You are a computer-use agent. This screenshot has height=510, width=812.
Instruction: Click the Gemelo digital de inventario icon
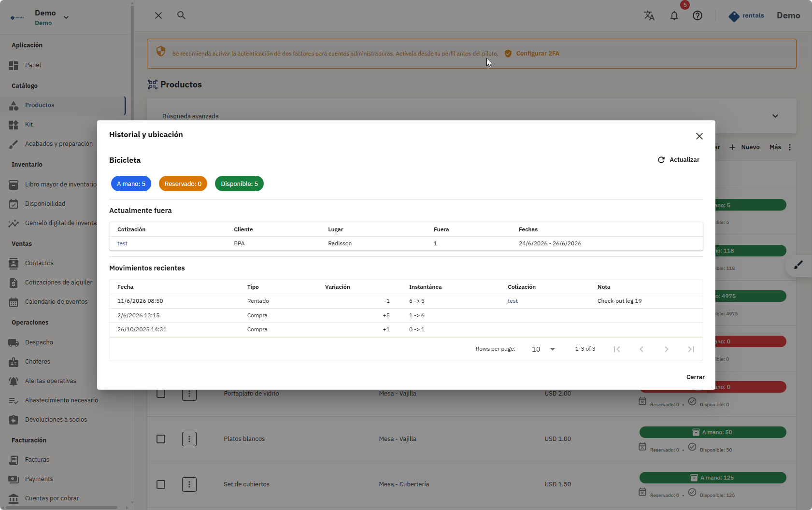[14, 223]
